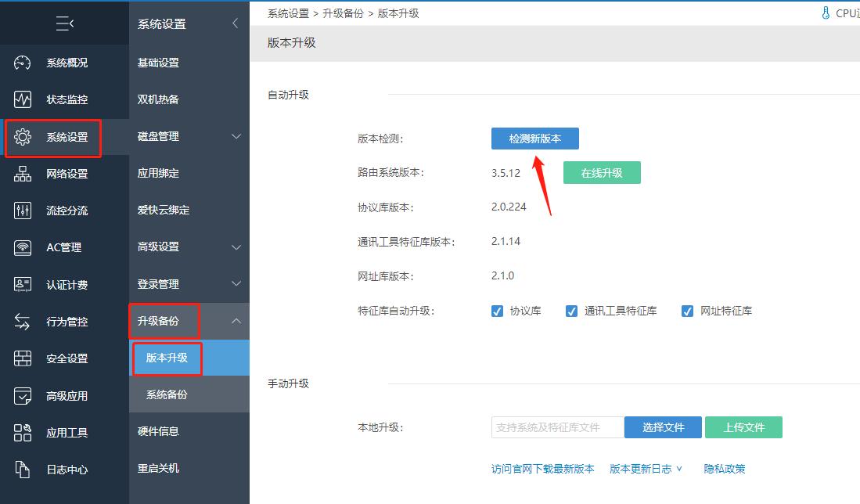
Task: Expand the 高级设置 submenu
Action: click(178, 247)
